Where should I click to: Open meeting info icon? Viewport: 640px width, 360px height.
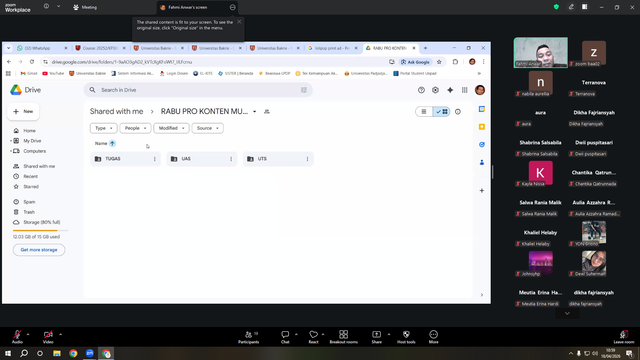(x=46, y=6)
